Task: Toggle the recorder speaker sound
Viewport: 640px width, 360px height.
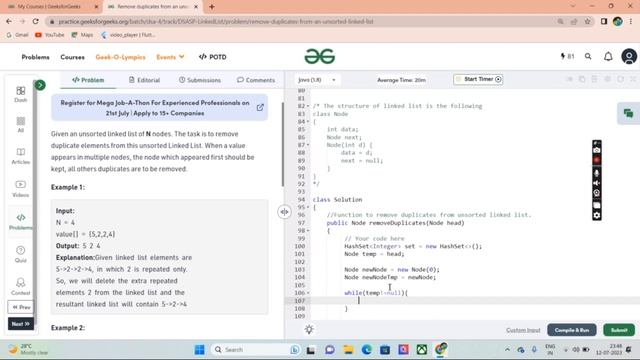Action: pos(597,183)
